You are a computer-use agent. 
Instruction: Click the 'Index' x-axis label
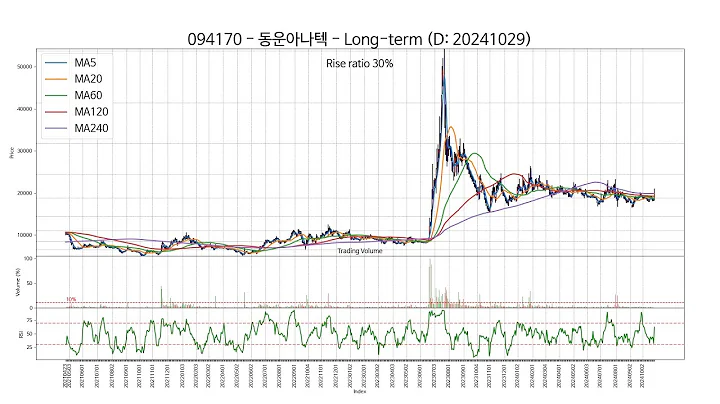[x=360, y=392]
